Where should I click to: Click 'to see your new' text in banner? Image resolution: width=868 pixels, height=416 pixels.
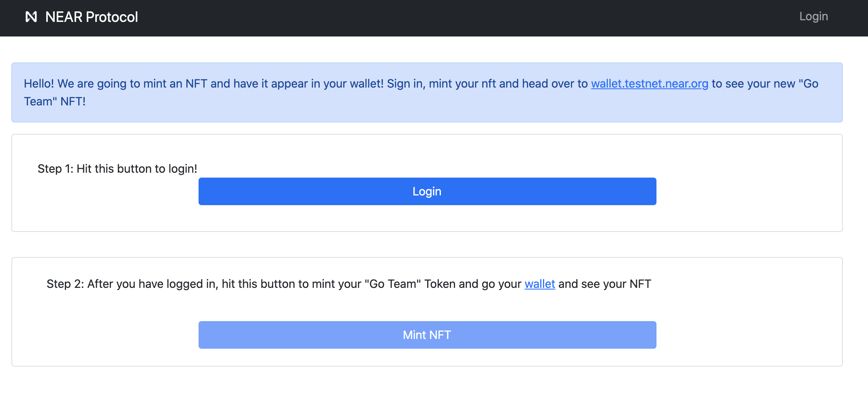point(753,84)
